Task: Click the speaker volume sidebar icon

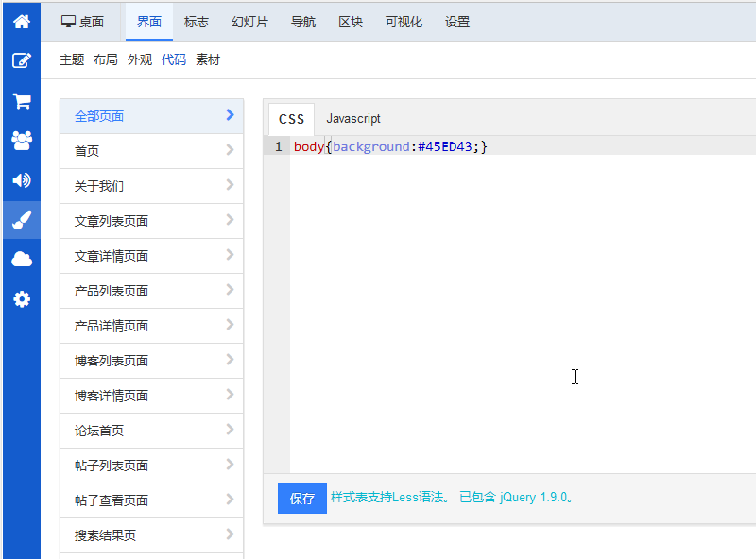Action: pos(21,180)
